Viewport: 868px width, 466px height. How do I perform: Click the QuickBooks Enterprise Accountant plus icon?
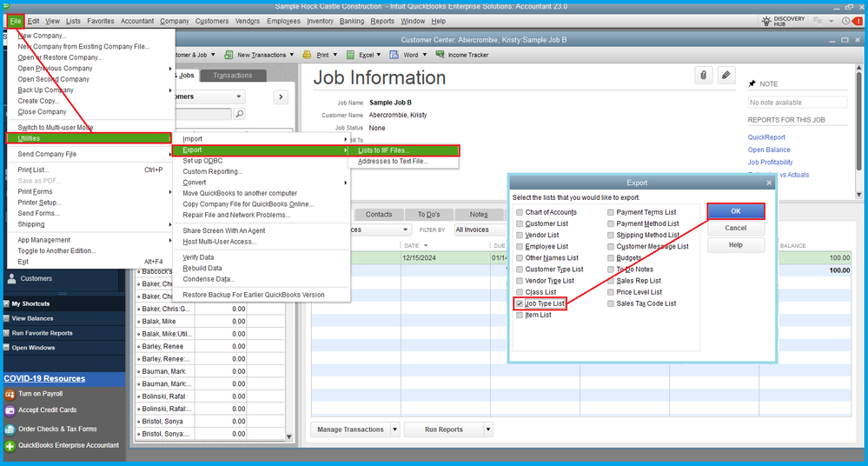pos(10,446)
